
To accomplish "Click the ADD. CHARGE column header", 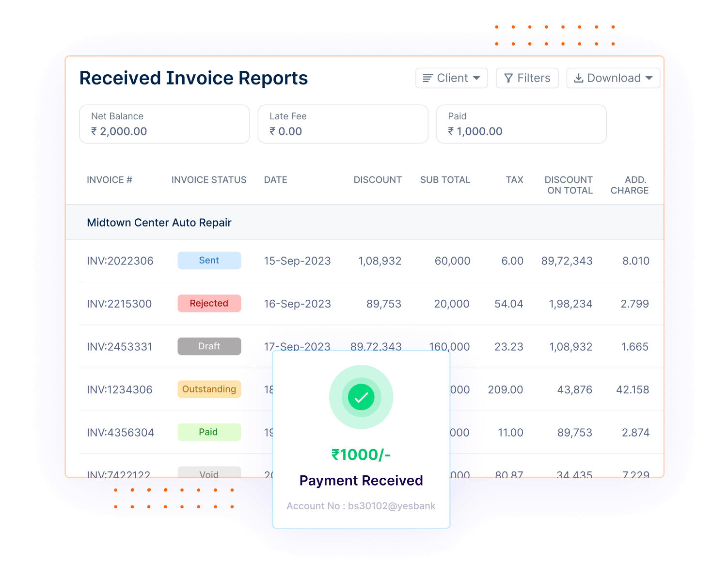I will click(630, 185).
